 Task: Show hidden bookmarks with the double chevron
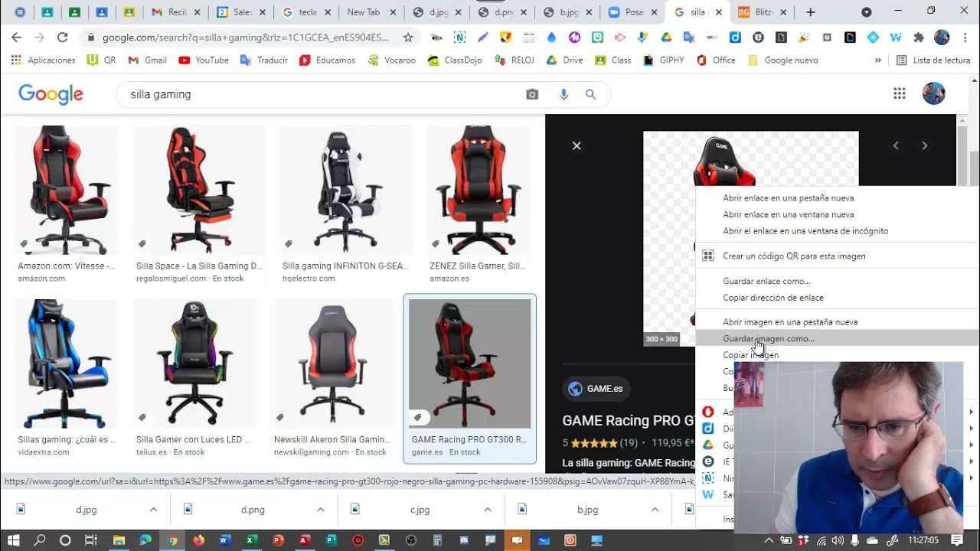(877, 60)
